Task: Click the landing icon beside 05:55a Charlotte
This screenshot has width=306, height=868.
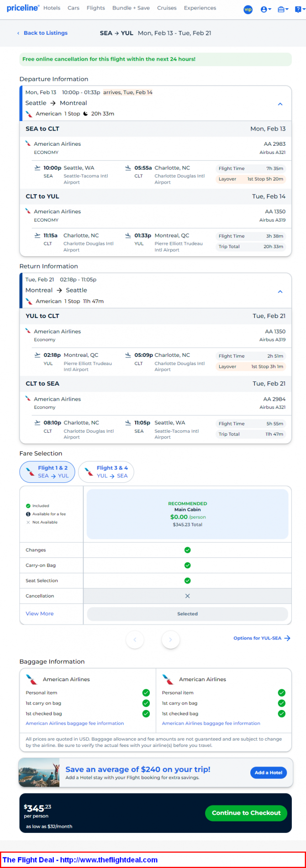Action: (x=128, y=168)
